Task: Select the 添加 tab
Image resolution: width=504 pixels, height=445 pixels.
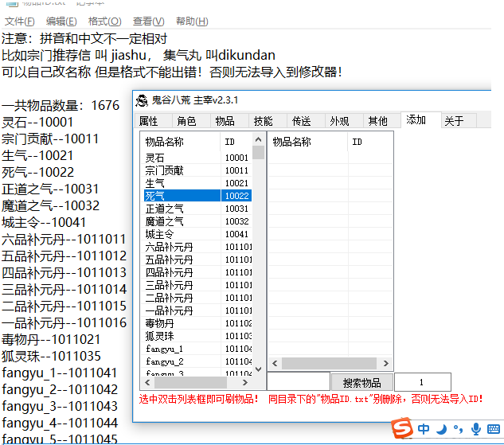Action: coord(420,120)
